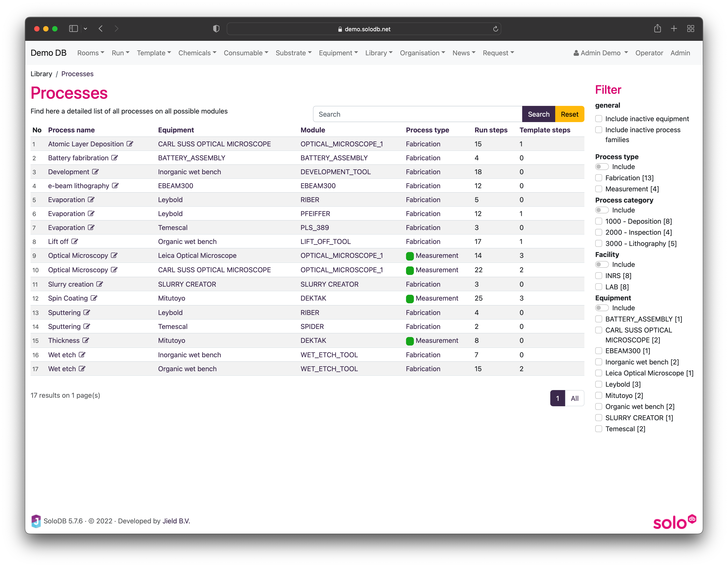The width and height of the screenshot is (728, 567).
Task: Click edit icon for Sputtering on RIBER
Action: (87, 313)
